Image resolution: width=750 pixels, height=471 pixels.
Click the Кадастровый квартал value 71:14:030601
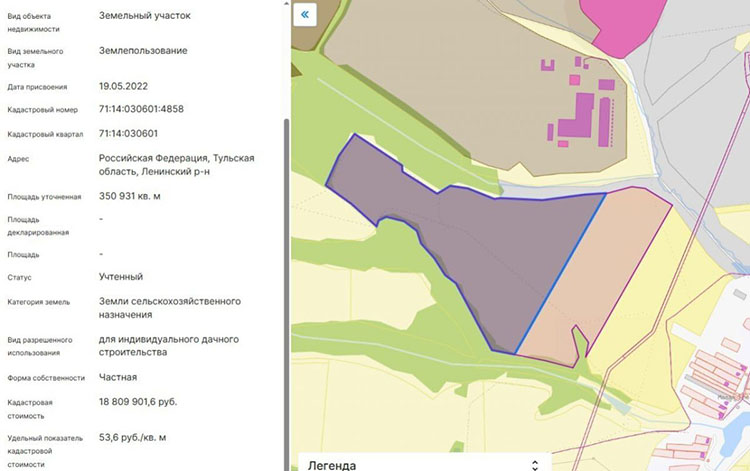click(x=128, y=133)
